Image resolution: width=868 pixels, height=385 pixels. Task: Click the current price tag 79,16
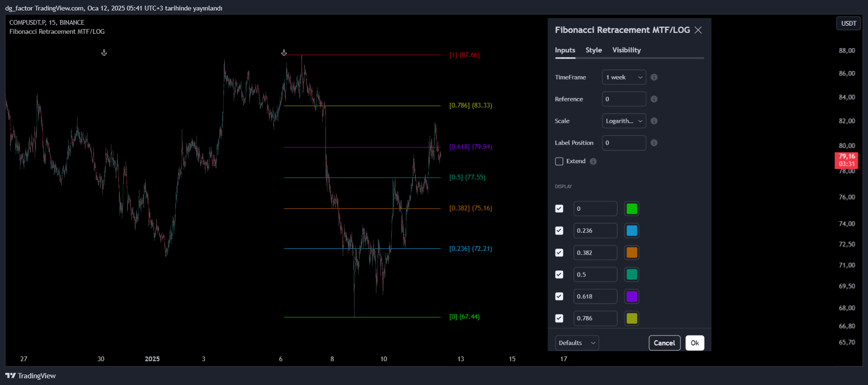click(847, 160)
